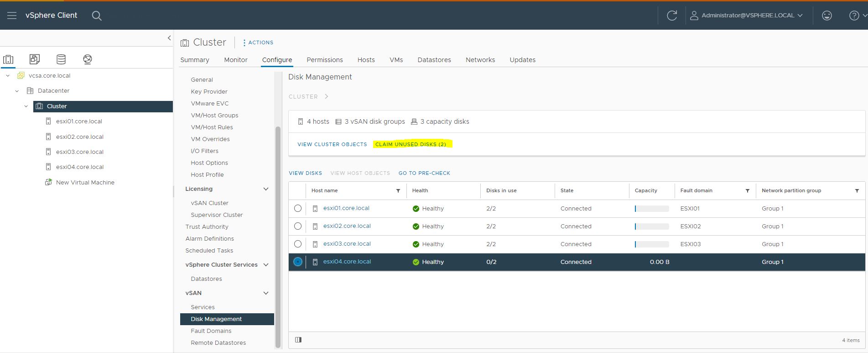Collapse the Datacenter tree node
Viewport: 868px width, 353px height.
tap(17, 91)
